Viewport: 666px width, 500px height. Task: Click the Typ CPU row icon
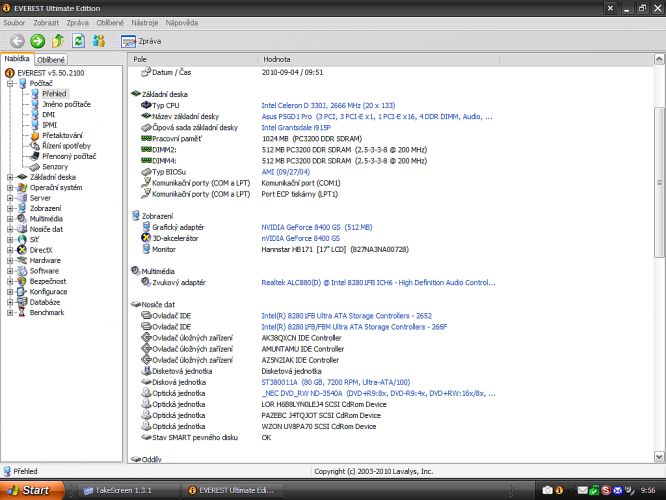[x=146, y=105]
